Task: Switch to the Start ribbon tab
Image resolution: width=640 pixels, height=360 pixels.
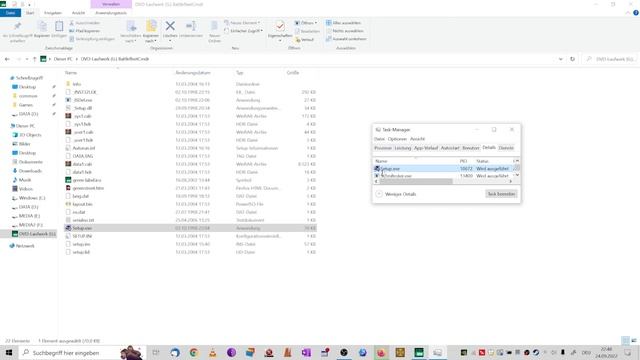Action: pyautogui.click(x=30, y=13)
